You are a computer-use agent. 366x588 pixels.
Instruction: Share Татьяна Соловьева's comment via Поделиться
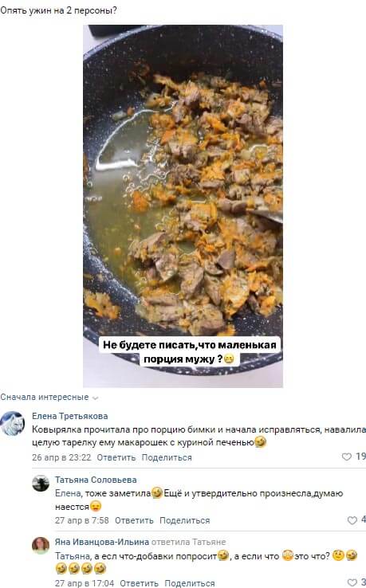coord(185,520)
